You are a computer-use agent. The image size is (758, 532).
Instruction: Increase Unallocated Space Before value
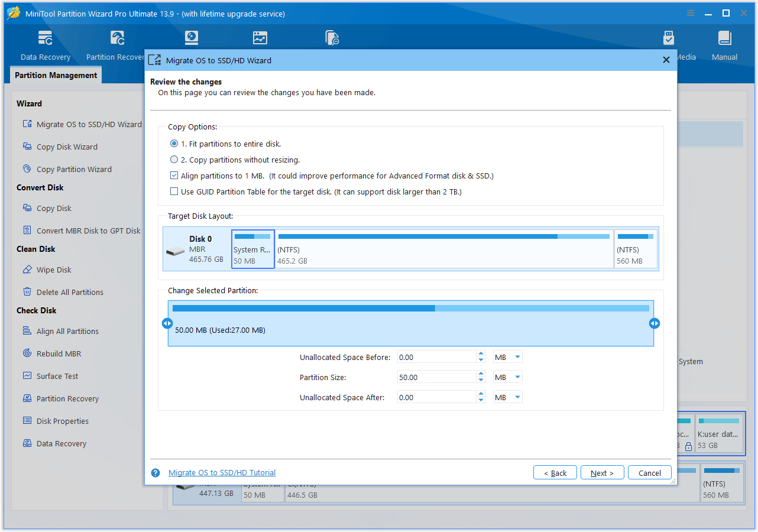pyautogui.click(x=481, y=354)
